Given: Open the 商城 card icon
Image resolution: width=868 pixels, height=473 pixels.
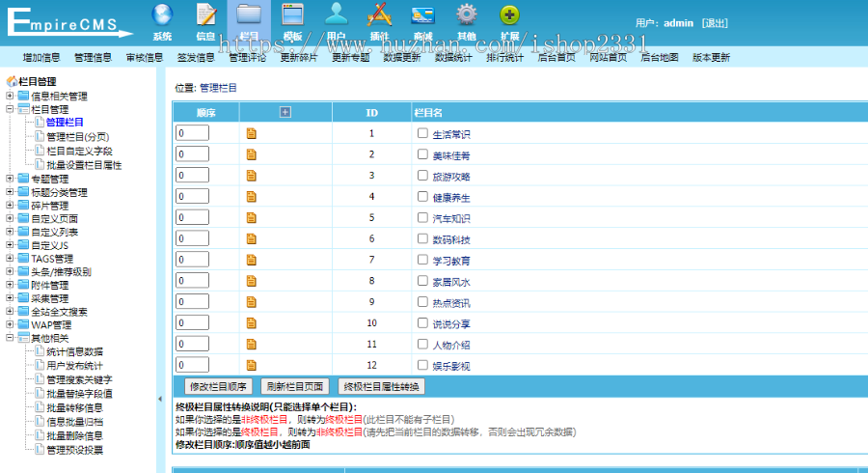Looking at the screenshot, I should tap(423, 14).
